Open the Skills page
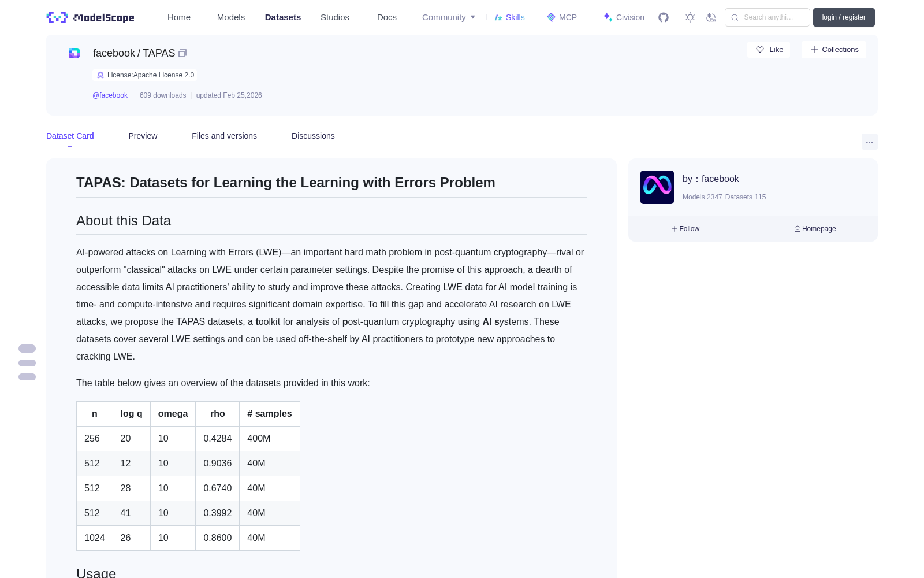 point(510,17)
